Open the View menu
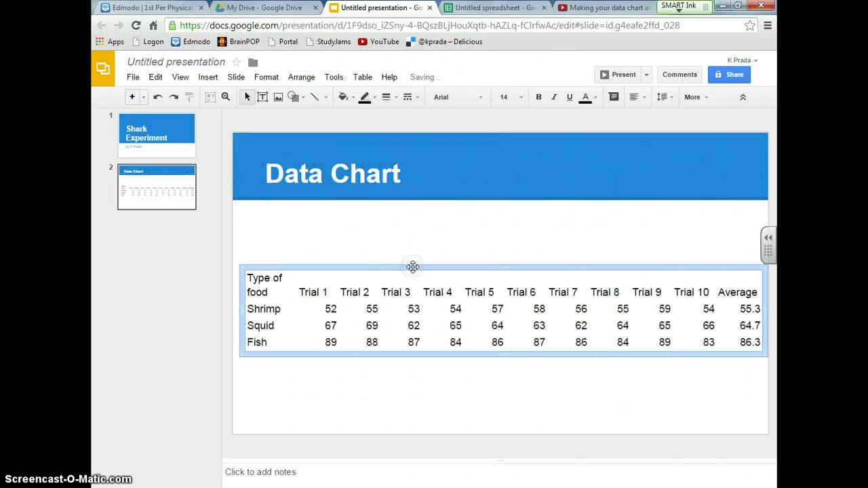The height and width of the screenshot is (488, 868). tap(180, 77)
